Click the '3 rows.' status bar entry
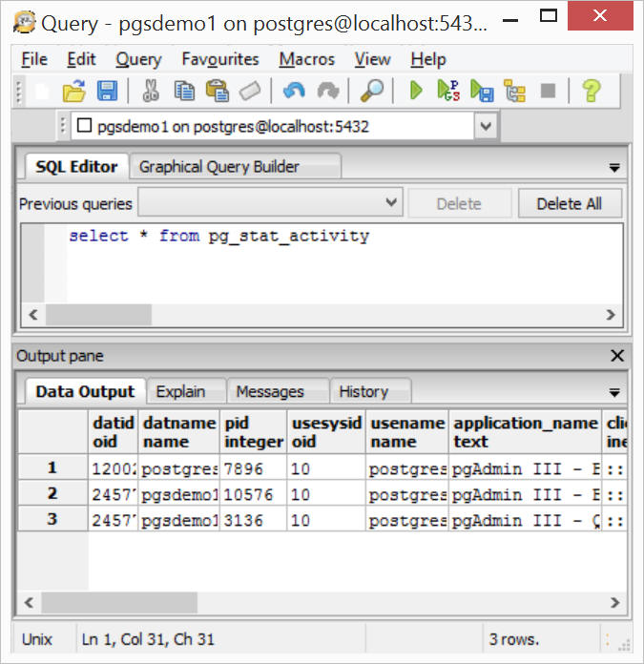 [x=514, y=639]
